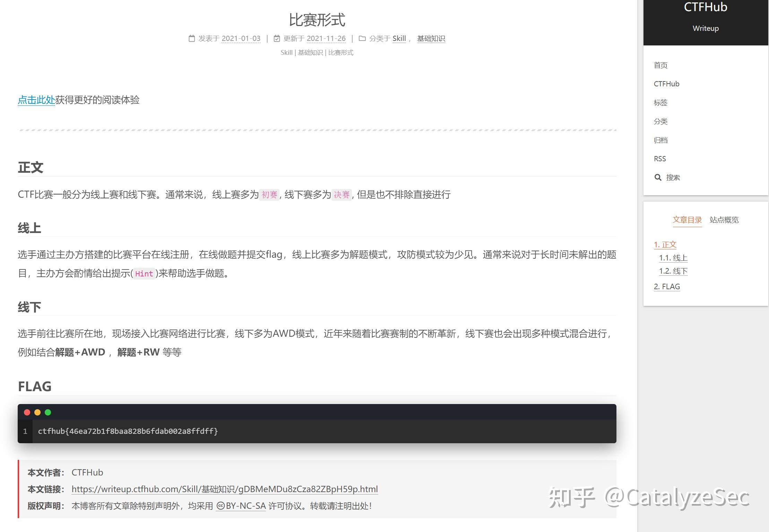Viewport: 769px width, 532px height.
Task: Click the CC icon before BY-NC-SA
Action: click(221, 506)
